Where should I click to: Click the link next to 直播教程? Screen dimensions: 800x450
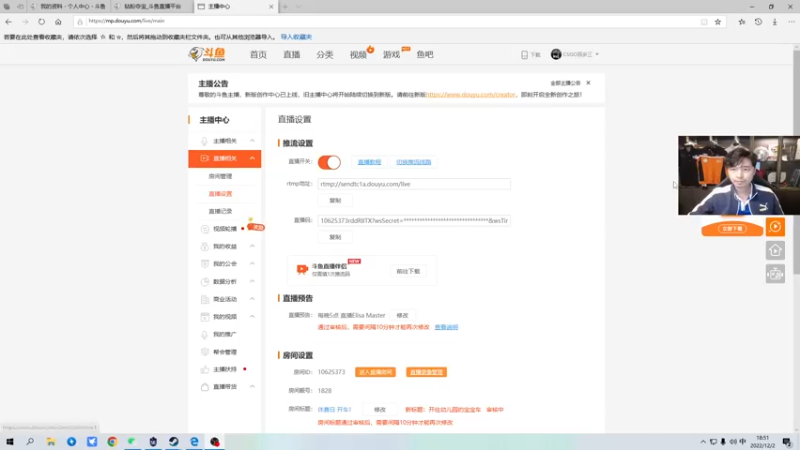tap(413, 162)
